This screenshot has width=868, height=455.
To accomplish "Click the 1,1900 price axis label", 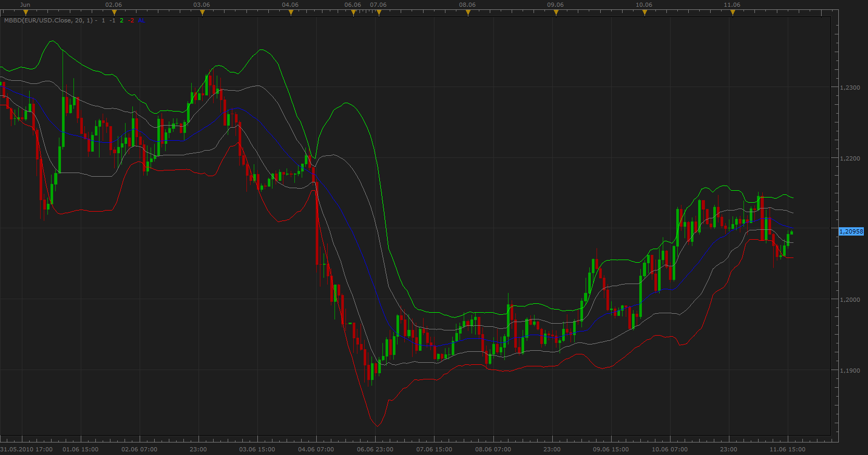I will coord(850,371).
